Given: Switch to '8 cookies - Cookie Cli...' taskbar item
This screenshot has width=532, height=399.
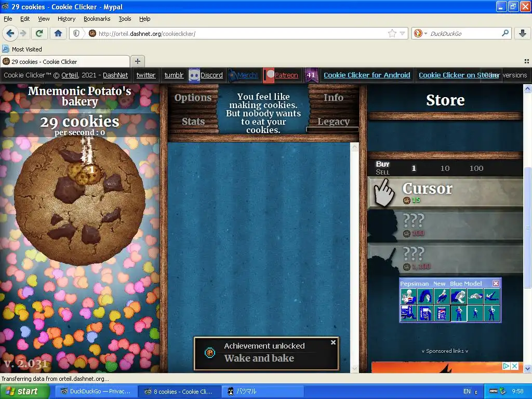Looking at the screenshot, I should pyautogui.click(x=179, y=391).
